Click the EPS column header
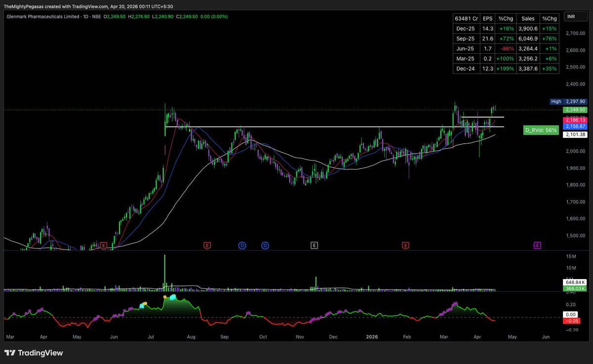The height and width of the screenshot is (364, 593). [x=488, y=18]
